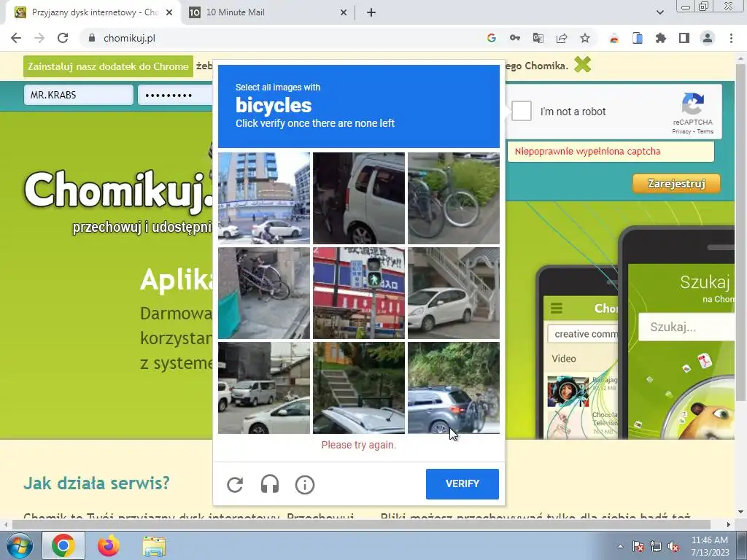
Task: Get a new captcha challenge
Action: click(235, 484)
